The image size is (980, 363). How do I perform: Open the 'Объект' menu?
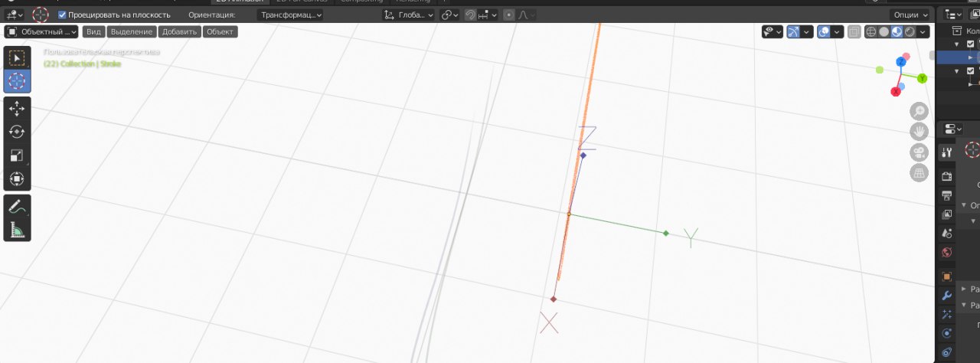pos(220,31)
